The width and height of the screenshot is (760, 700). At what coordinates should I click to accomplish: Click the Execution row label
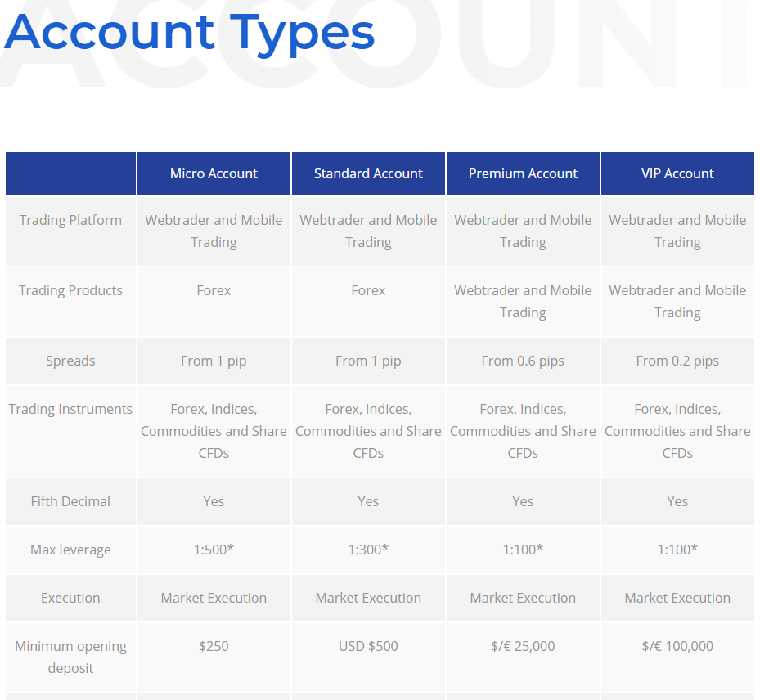[x=70, y=598]
